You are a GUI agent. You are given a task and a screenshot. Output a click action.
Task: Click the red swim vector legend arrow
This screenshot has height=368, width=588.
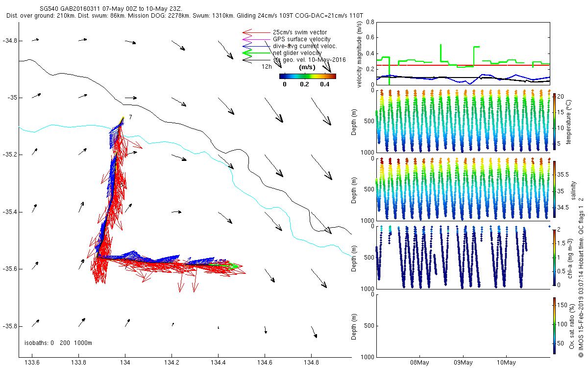[x=256, y=32]
